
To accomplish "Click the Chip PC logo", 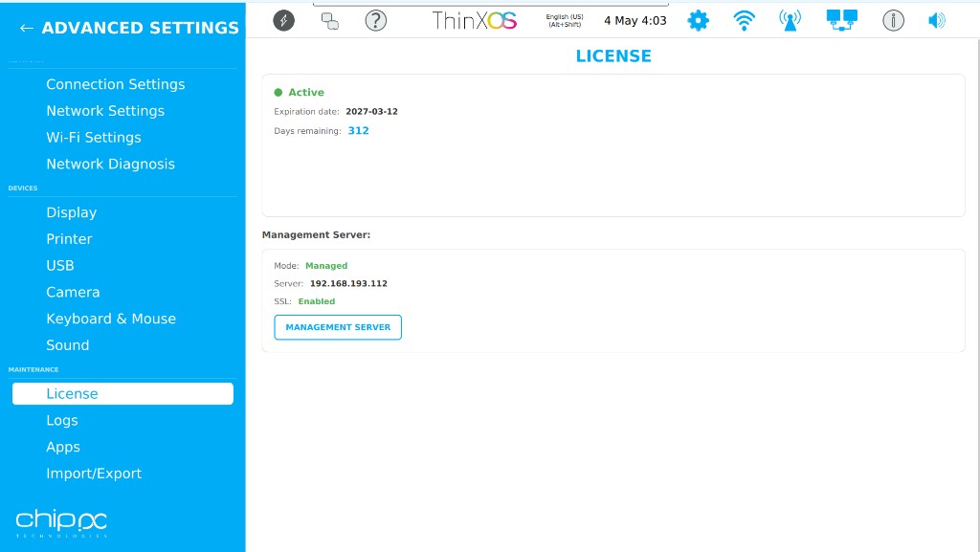I will click(x=61, y=523).
